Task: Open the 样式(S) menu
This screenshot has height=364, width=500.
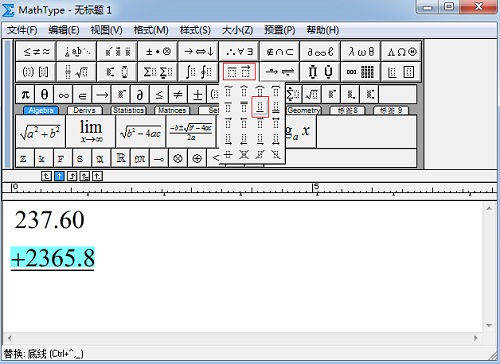Action: coord(195,30)
